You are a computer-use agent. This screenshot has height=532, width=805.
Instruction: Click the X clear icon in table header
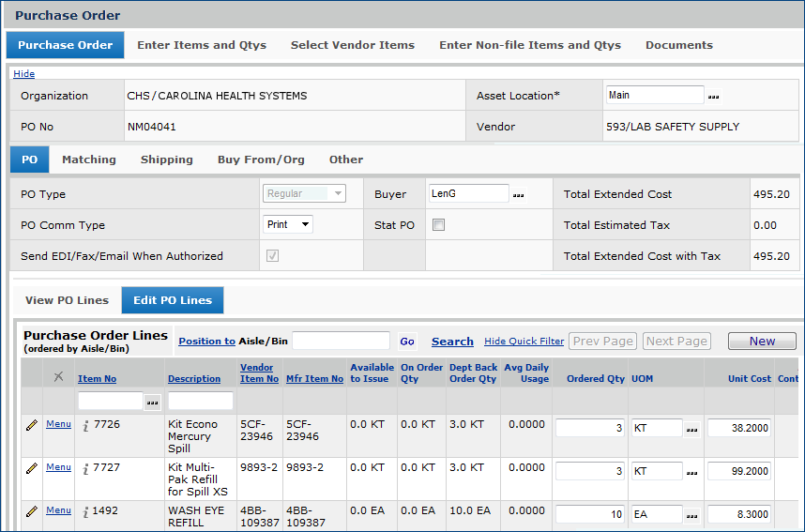click(x=58, y=376)
